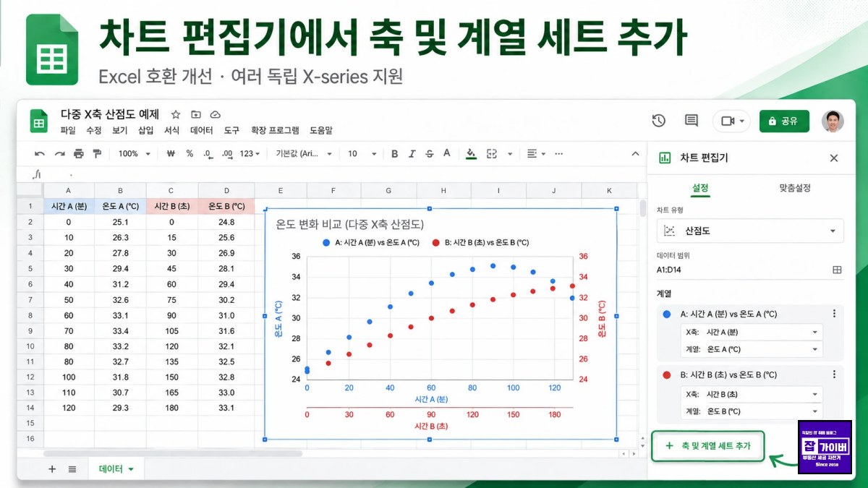Toggle bold formatting
Viewport: 868px width, 488px height.
pyautogui.click(x=395, y=154)
